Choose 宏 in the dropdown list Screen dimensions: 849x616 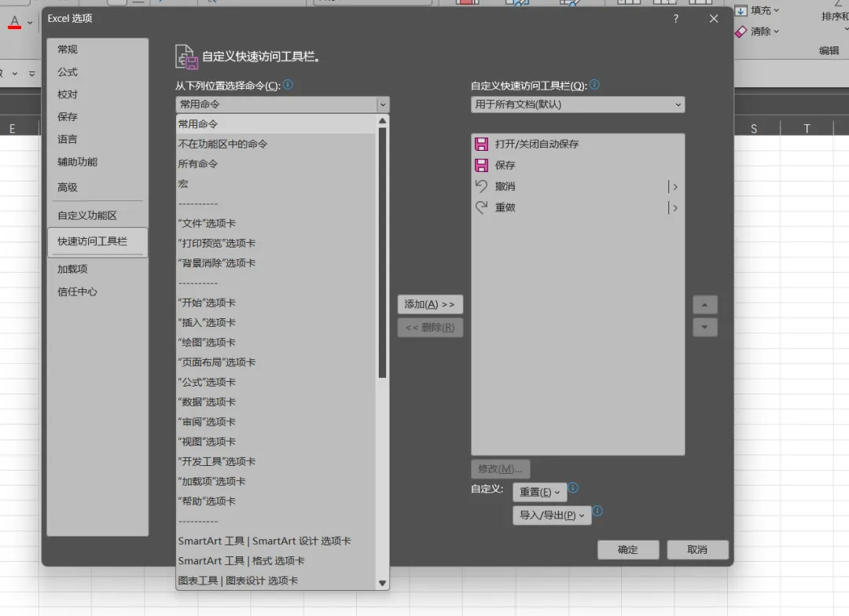point(276,184)
